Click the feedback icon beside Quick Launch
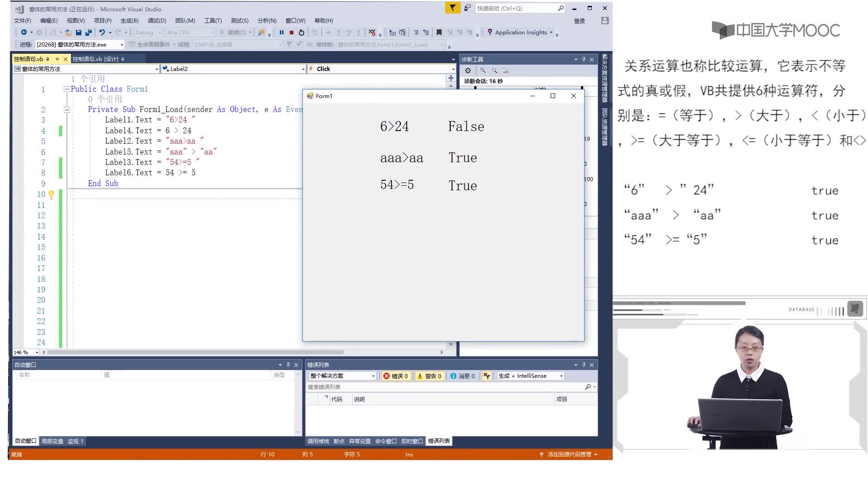The width and height of the screenshot is (868, 488). [467, 8]
